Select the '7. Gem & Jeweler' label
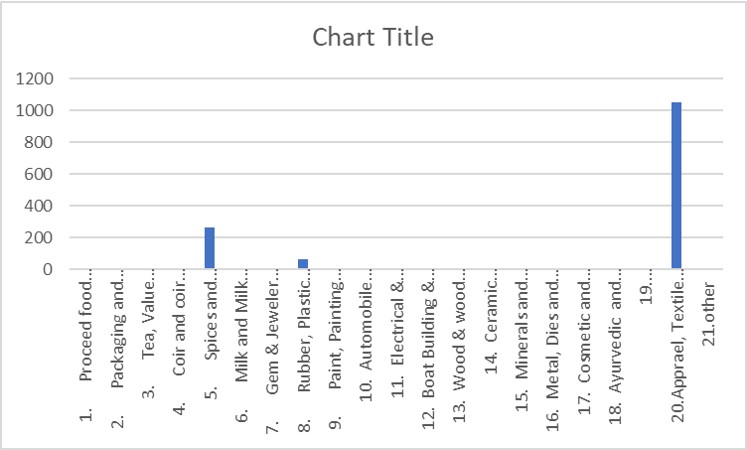Image resolution: width=747 pixels, height=450 pixels. click(x=273, y=357)
